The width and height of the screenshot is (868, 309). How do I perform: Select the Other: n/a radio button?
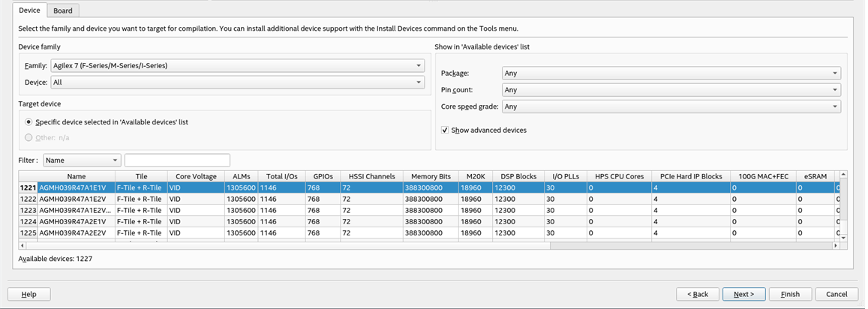[x=29, y=137]
